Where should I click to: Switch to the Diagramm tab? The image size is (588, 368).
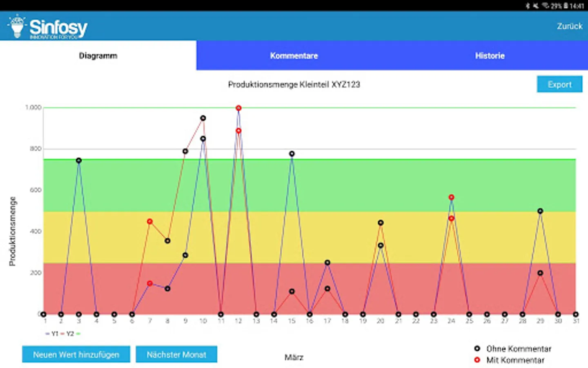pyautogui.click(x=98, y=56)
